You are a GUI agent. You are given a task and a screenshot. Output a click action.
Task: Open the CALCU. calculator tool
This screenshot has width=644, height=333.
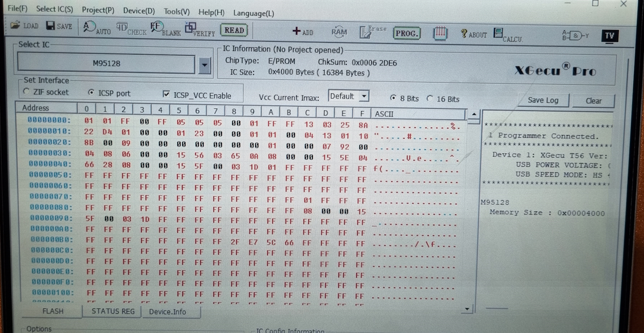click(x=507, y=34)
